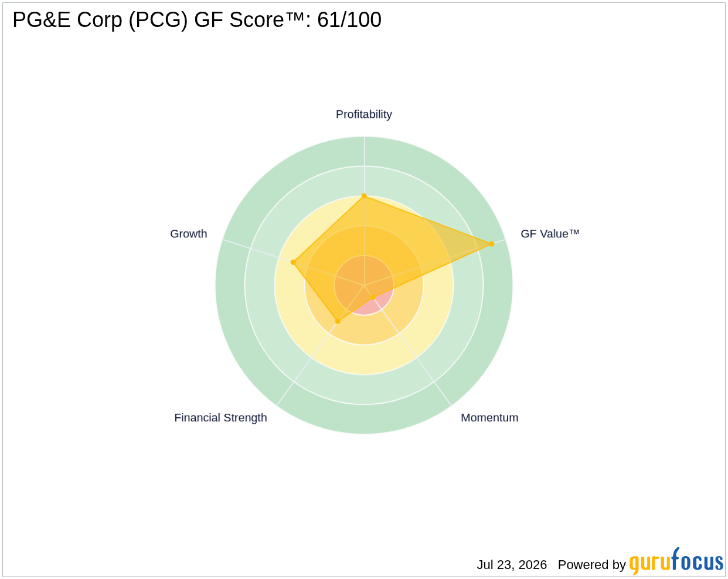Click the pale yellow ring below center
The height and width of the screenshot is (579, 728).
(364, 359)
